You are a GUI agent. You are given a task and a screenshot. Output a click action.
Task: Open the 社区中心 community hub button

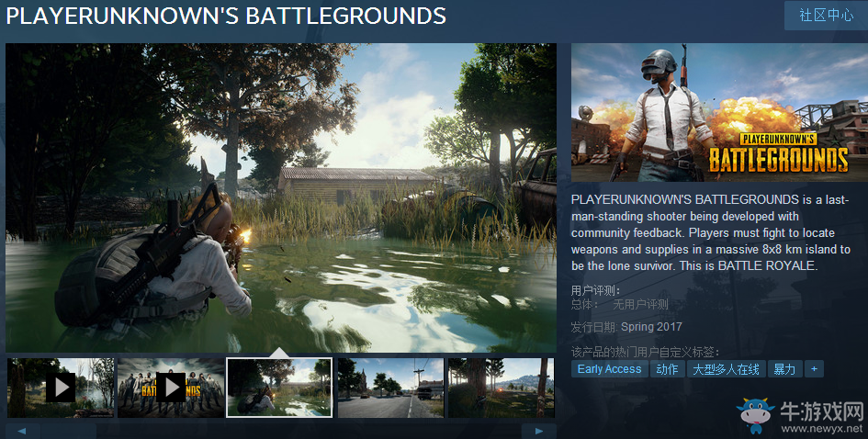[826, 16]
